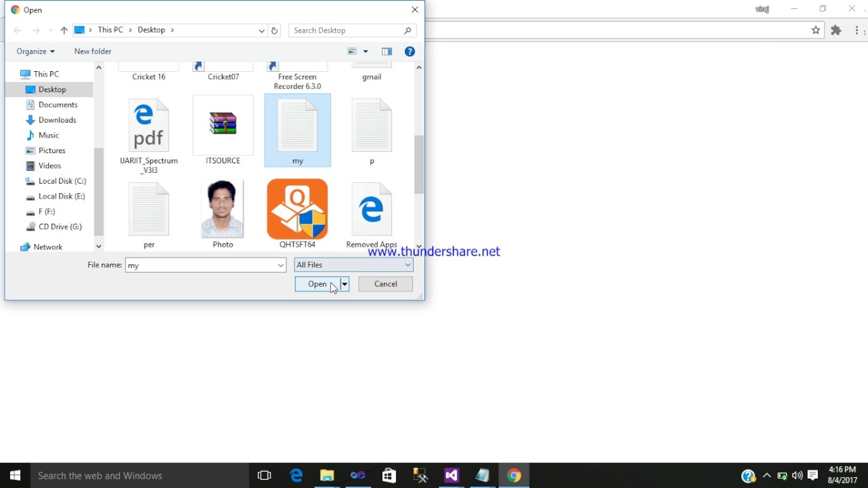
Task: Open the Action Center notifications icon
Action: pyautogui.click(x=813, y=476)
